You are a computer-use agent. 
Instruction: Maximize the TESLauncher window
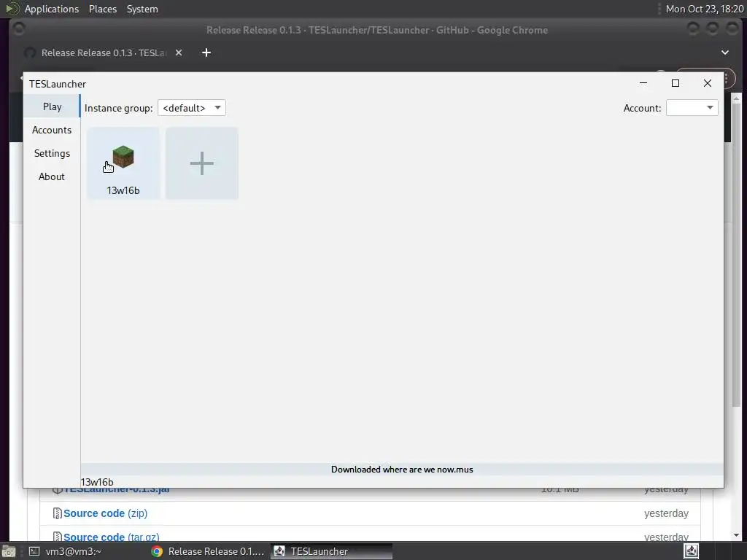click(x=675, y=83)
